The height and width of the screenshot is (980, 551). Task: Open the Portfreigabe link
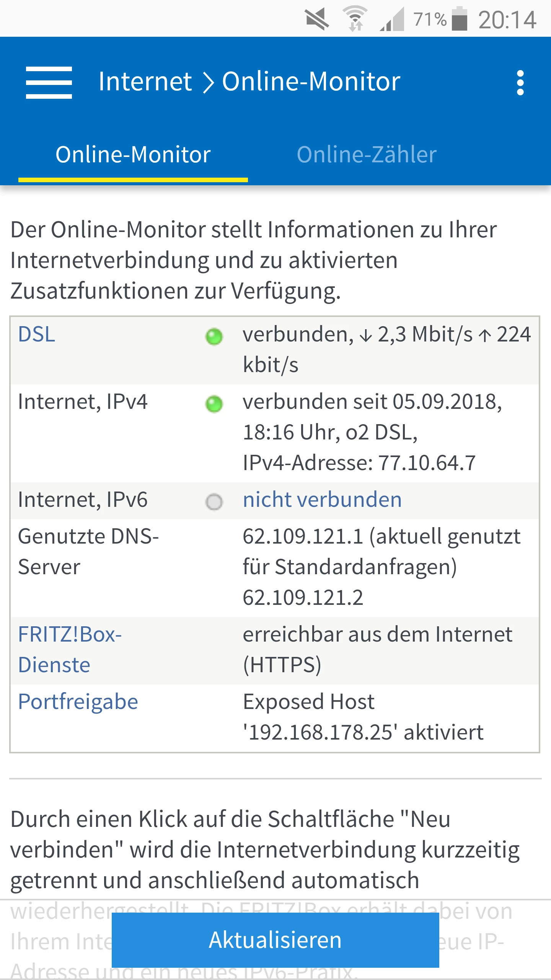(x=78, y=702)
